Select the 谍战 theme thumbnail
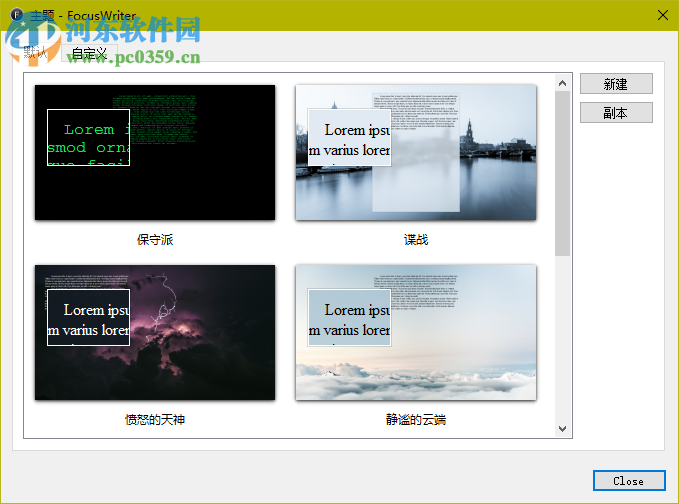The image size is (679, 504). 416,152
